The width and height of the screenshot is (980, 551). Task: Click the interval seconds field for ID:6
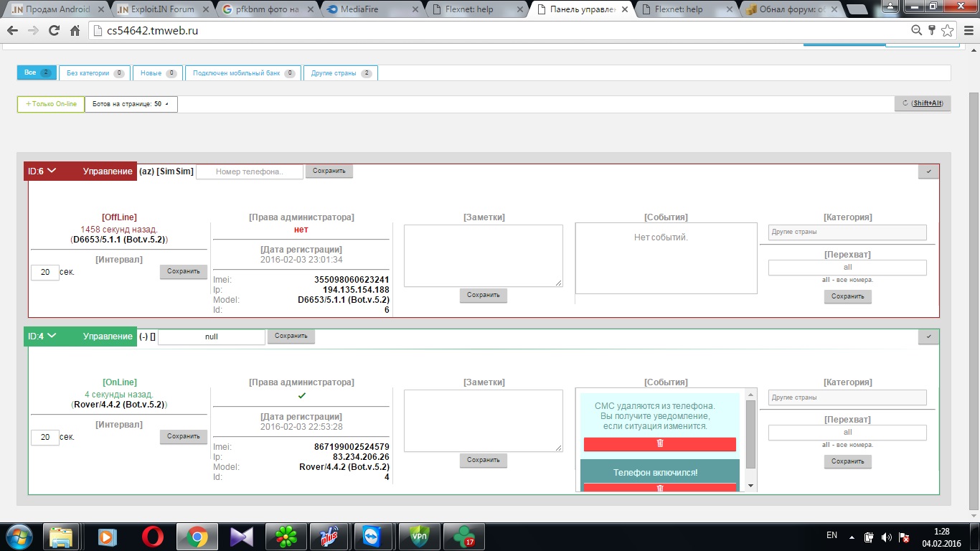coord(45,273)
